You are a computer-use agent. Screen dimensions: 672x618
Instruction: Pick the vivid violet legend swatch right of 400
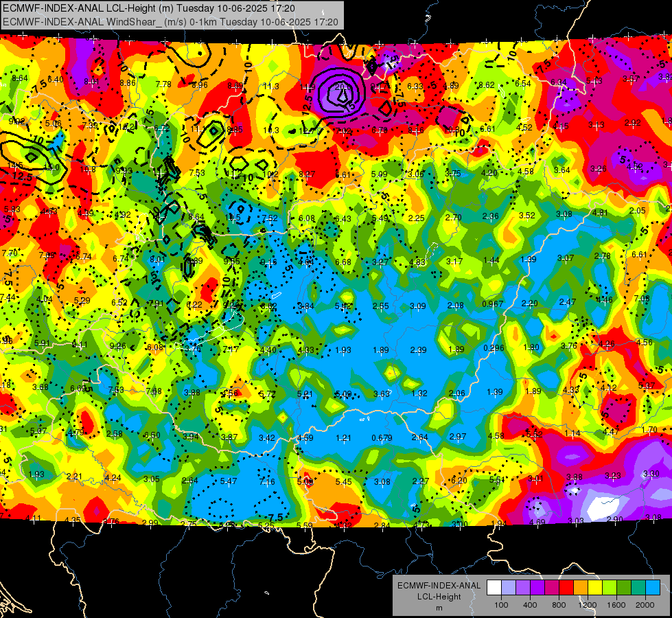(537, 588)
